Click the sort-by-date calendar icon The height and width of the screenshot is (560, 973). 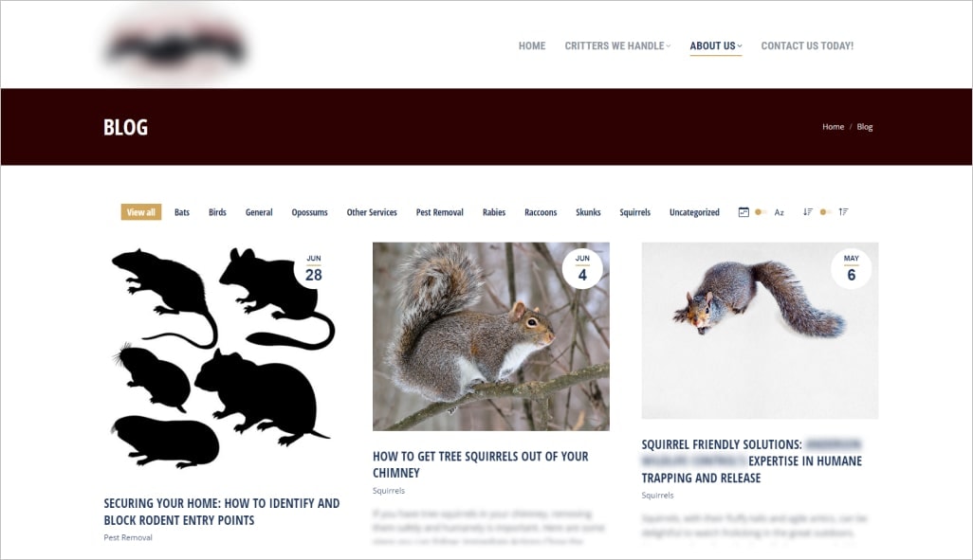click(x=744, y=212)
